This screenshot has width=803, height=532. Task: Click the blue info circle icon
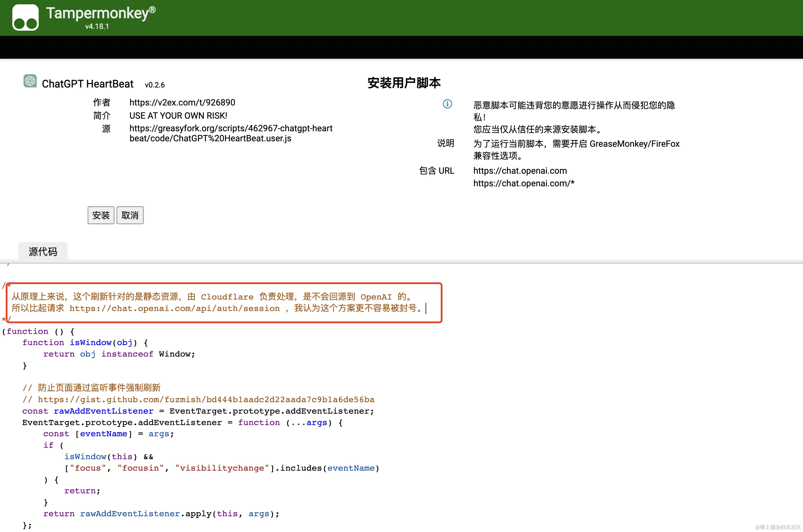447,104
